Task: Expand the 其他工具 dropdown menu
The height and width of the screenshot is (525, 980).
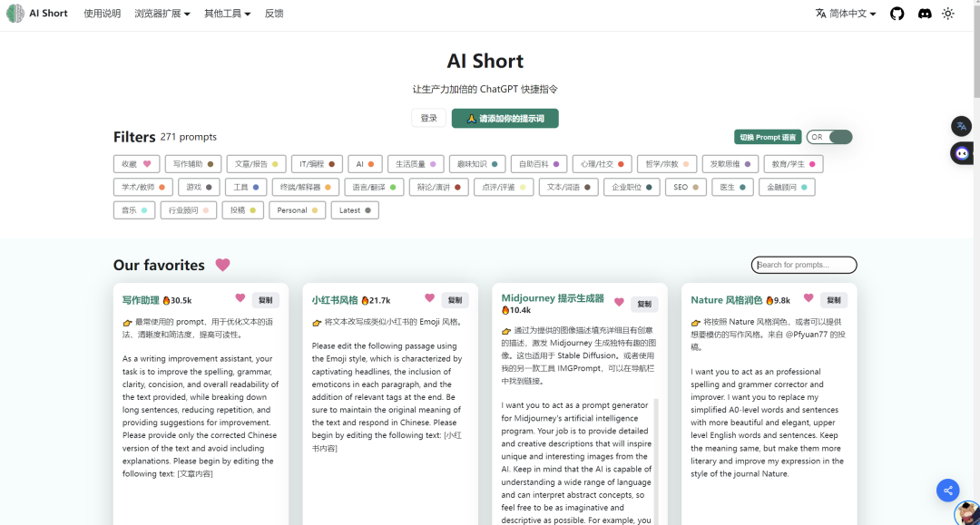Action: [x=227, y=14]
